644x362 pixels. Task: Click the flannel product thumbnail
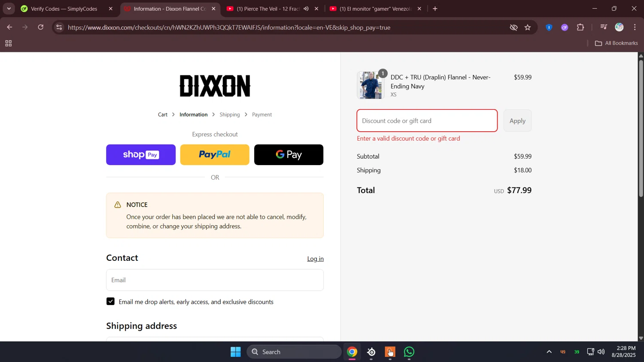click(370, 85)
